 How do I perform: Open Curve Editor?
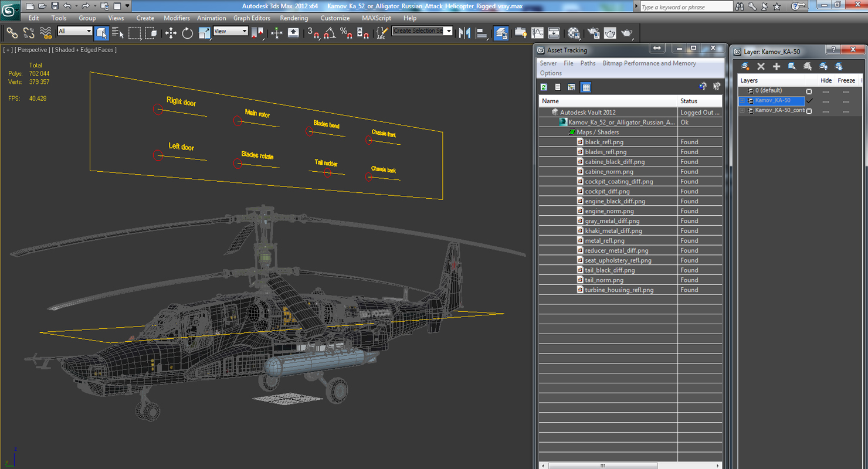pos(537,33)
